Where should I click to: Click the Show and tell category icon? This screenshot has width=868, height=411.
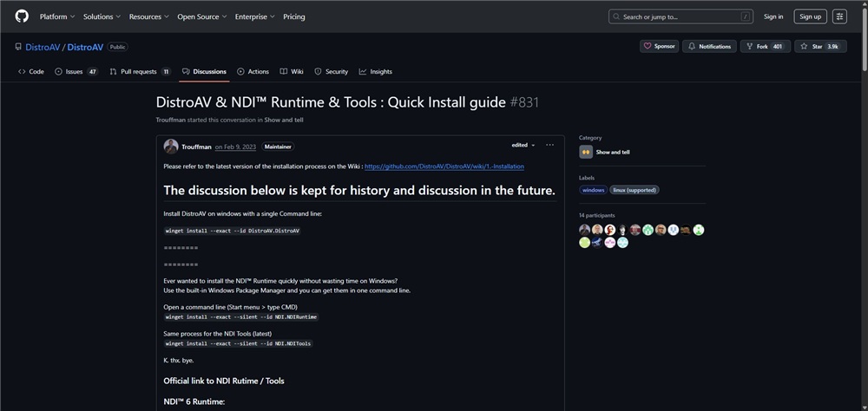click(586, 152)
